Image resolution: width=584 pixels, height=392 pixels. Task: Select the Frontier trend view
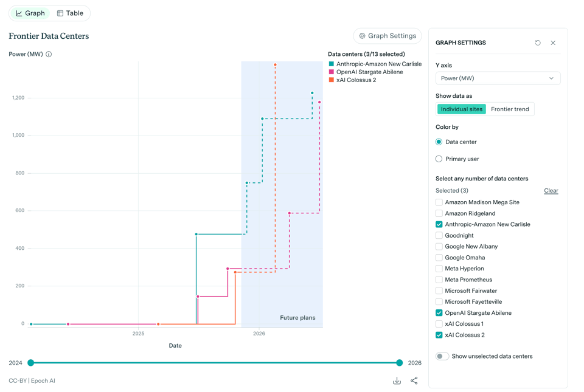(x=510, y=109)
